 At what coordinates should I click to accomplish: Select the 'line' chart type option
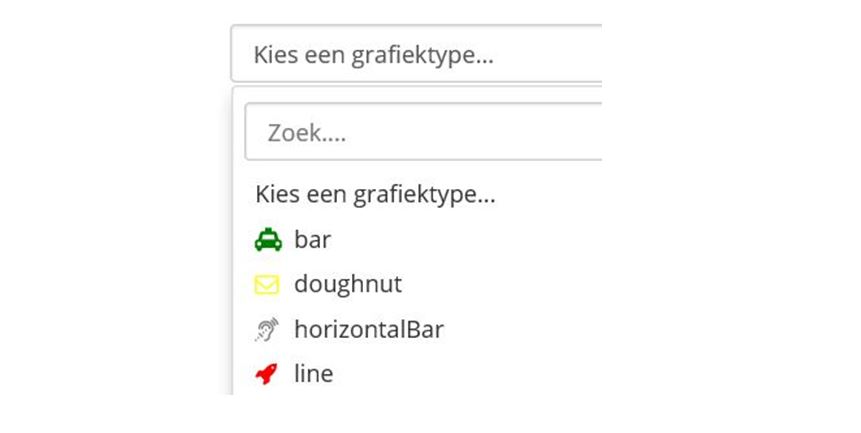pos(313,375)
